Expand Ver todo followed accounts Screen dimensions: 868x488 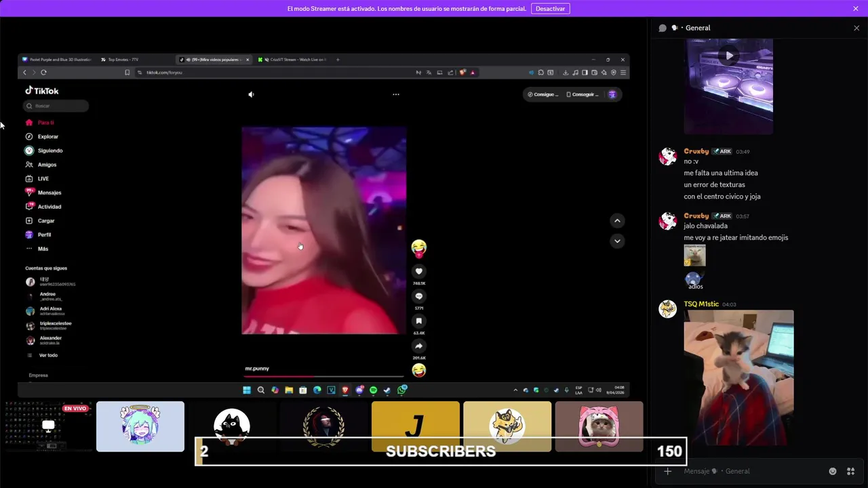pos(42,355)
